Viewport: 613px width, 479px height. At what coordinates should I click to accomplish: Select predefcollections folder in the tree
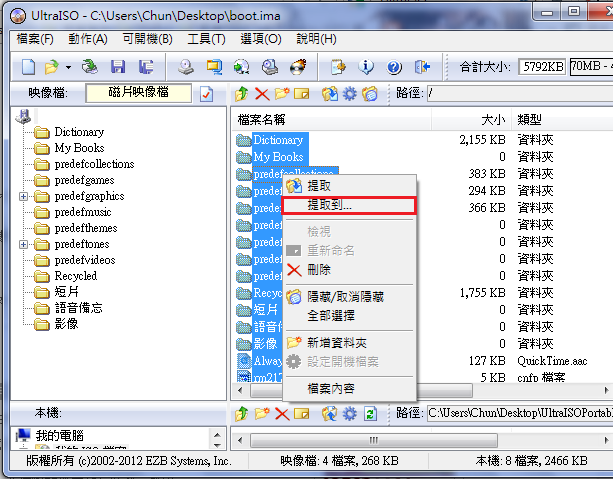point(94,164)
